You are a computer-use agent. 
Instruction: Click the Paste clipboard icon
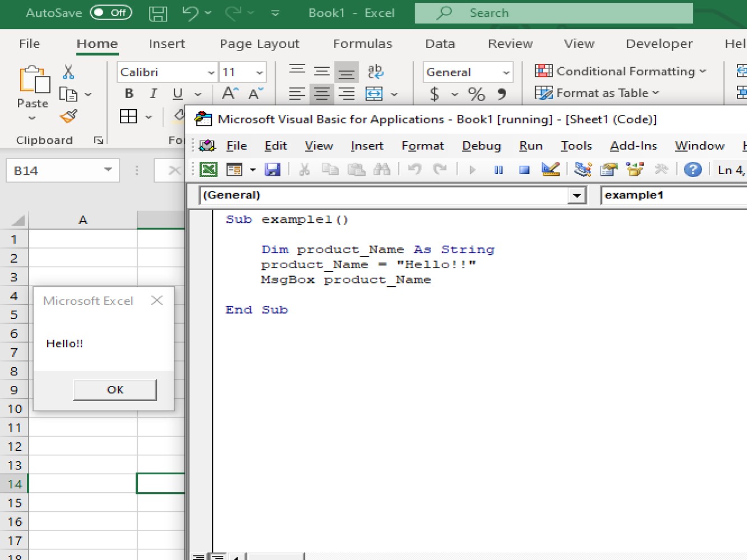(34, 80)
